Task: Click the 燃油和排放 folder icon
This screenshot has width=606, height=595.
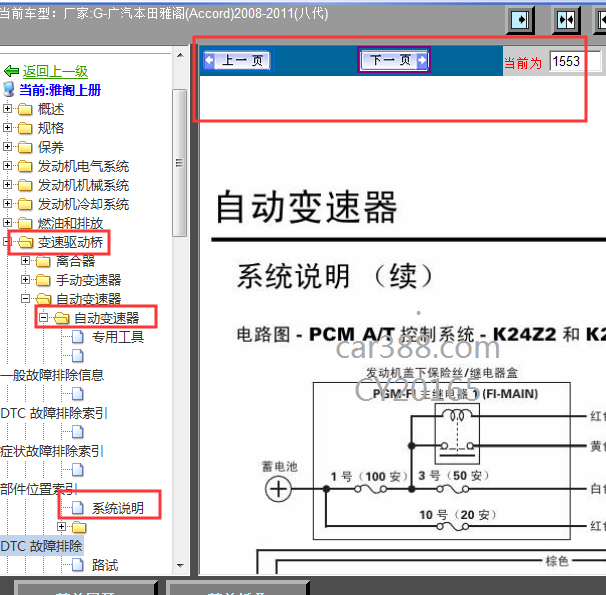Action: (x=25, y=223)
